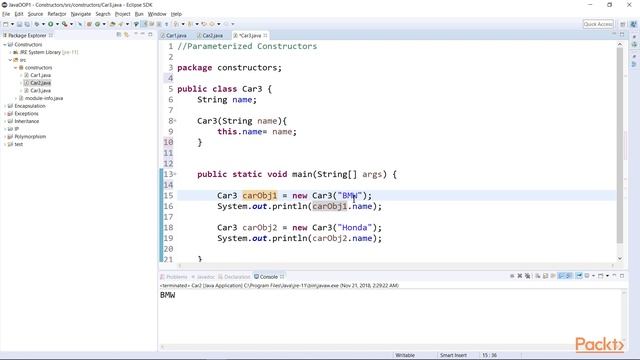Screen dimensions: 640x360
Task: Toggle Link with Editor in Package Explorer
Action: pos(127,35)
